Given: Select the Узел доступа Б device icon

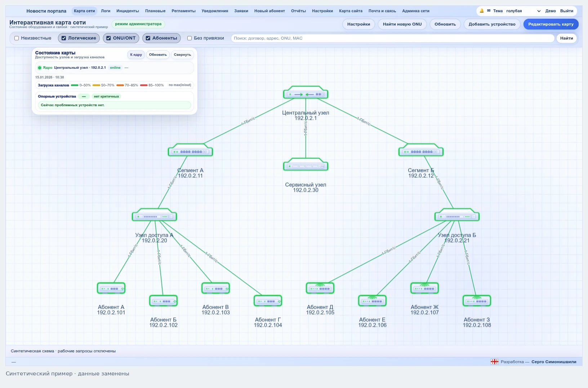Looking at the screenshot, I should point(457,215).
